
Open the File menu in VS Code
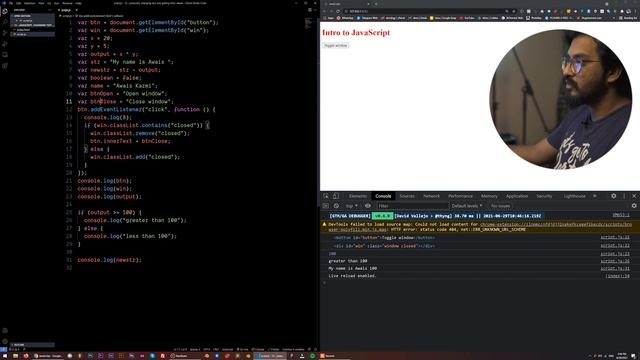pyautogui.click(x=11, y=3)
